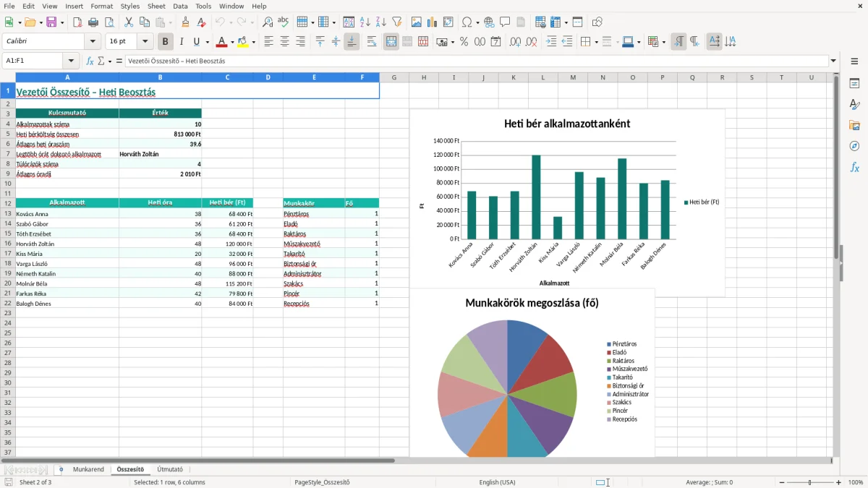Click the zoom in plus button
Image resolution: width=868 pixels, height=488 pixels.
pos(838,482)
